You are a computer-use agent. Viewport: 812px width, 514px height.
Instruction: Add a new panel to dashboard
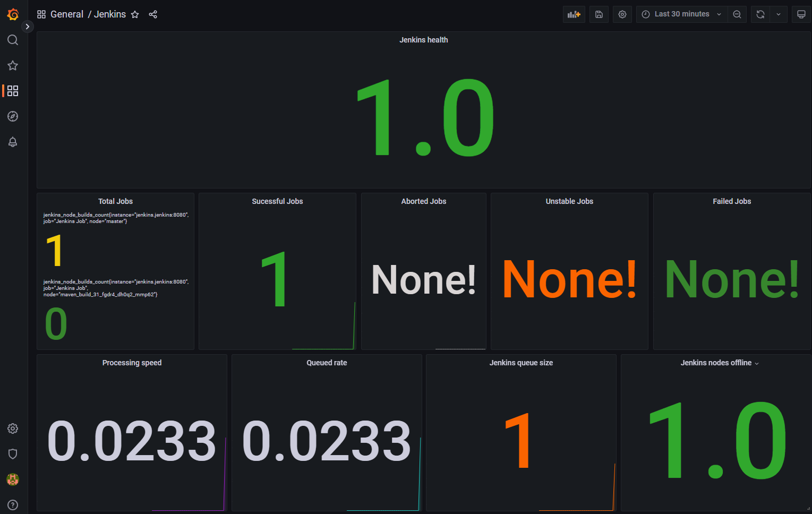(x=574, y=14)
